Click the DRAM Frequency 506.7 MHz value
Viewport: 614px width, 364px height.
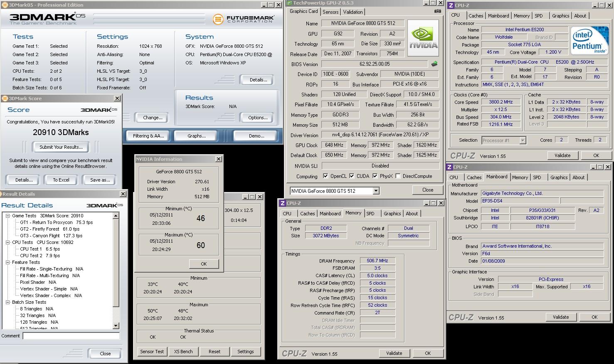pyautogui.click(x=377, y=261)
